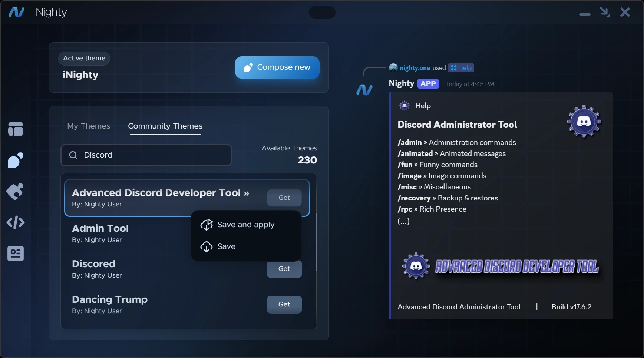Click the Nighty logo in the title bar
The image size is (644, 358).
[17, 12]
